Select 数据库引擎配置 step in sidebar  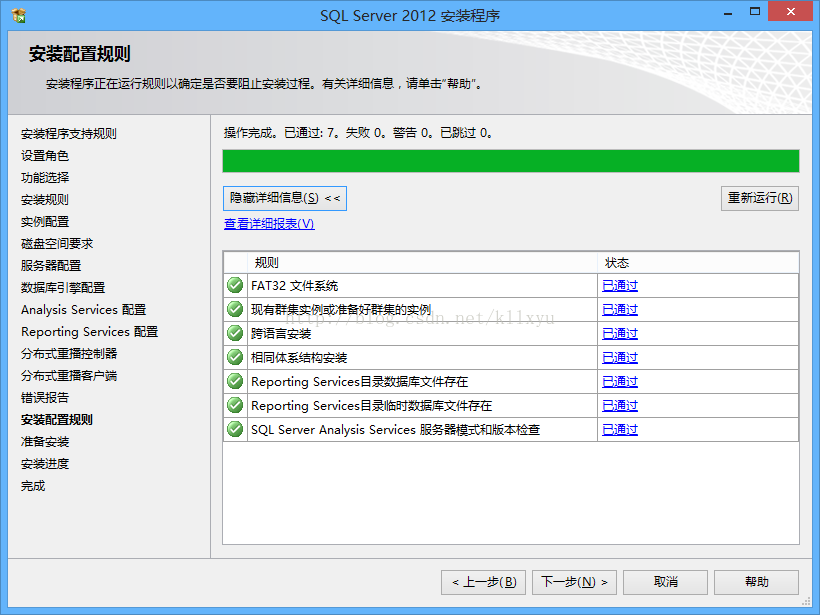63,288
